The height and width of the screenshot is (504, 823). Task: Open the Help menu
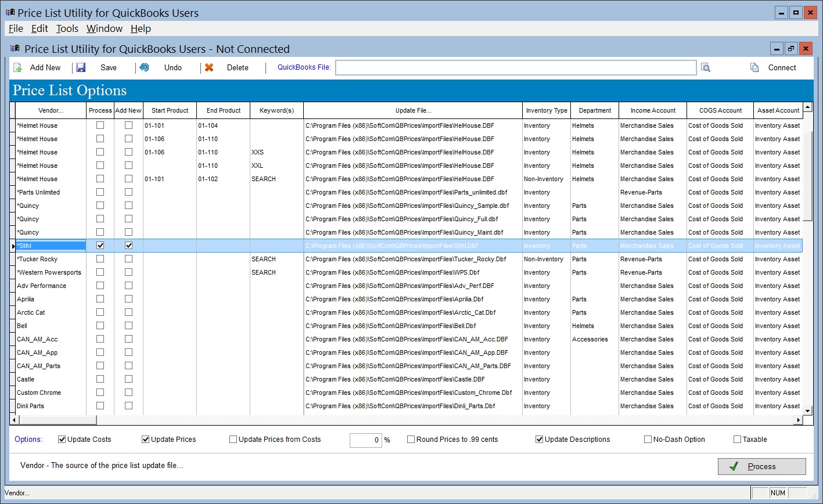tap(140, 28)
